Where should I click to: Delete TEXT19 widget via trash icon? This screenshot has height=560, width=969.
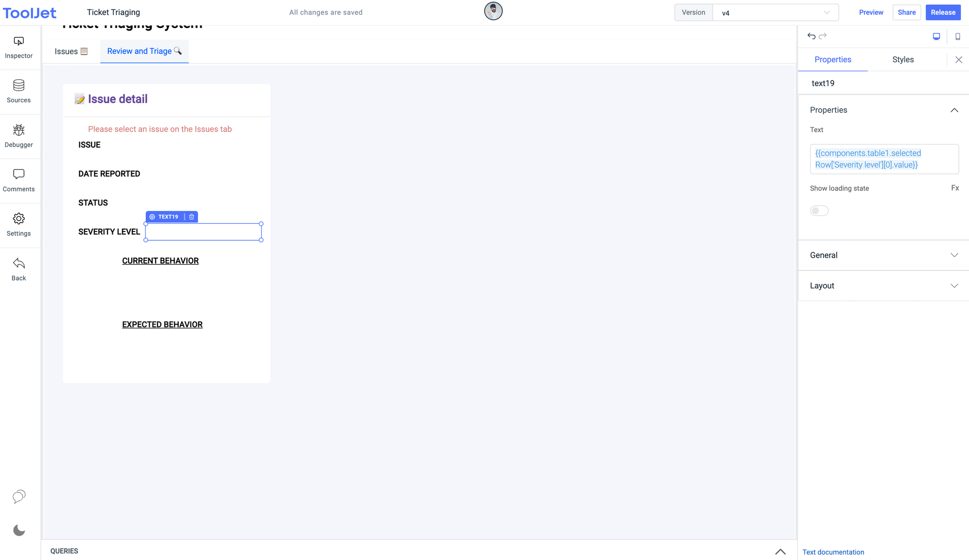tap(192, 217)
